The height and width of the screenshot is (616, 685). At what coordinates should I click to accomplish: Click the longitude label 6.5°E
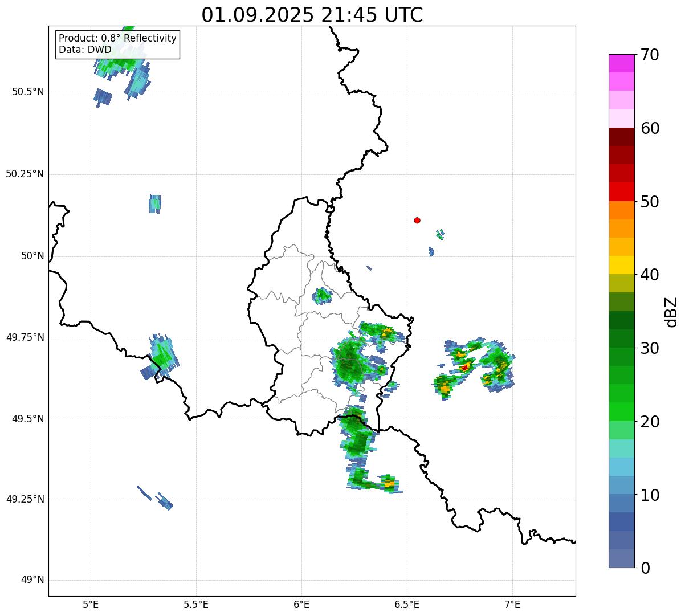(x=407, y=605)
